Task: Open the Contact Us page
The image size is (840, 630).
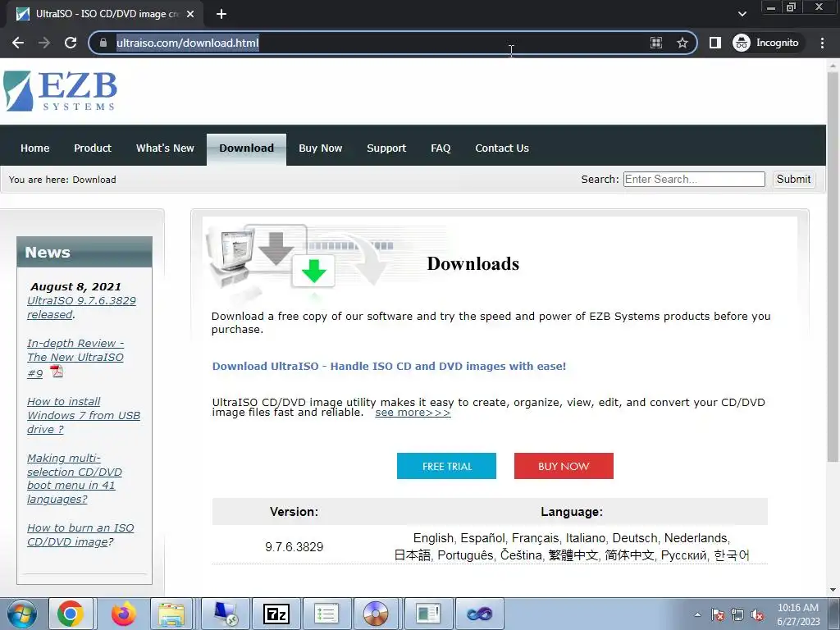Action: coord(502,148)
